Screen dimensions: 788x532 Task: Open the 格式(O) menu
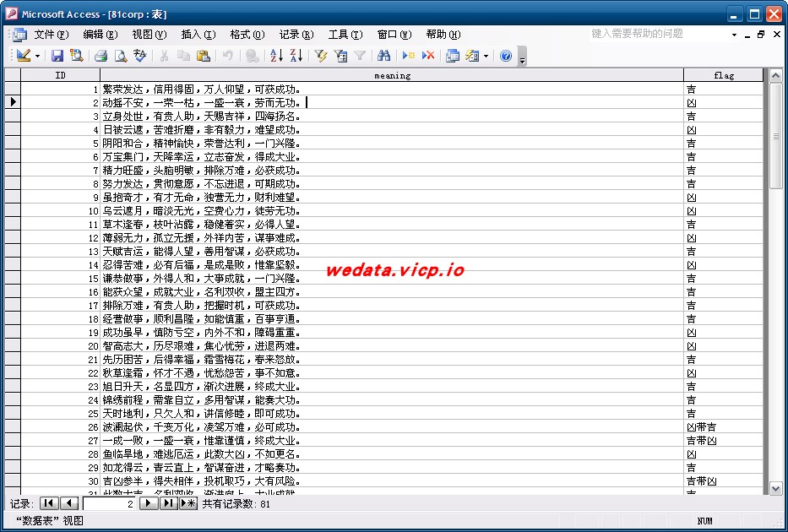pos(247,35)
